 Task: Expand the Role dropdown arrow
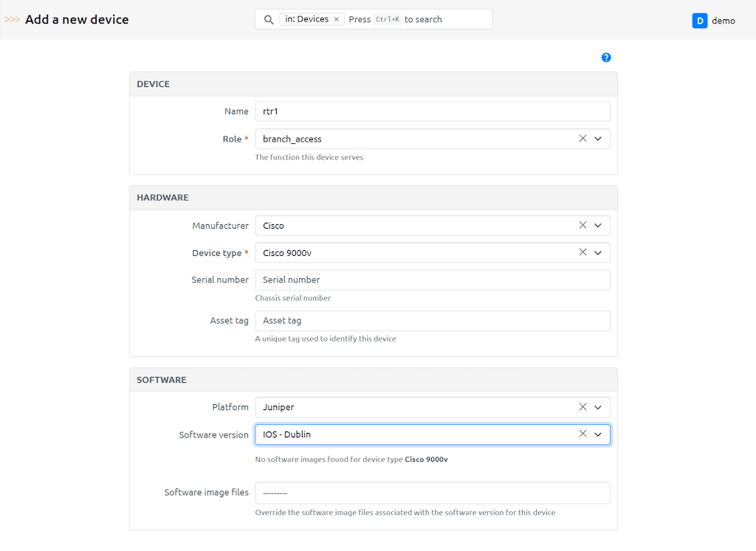coord(598,139)
